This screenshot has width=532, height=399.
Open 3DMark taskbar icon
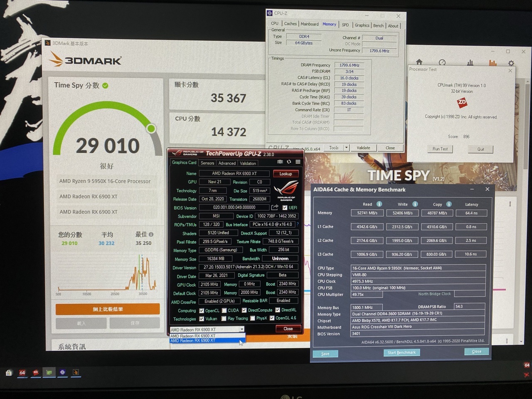(76, 373)
